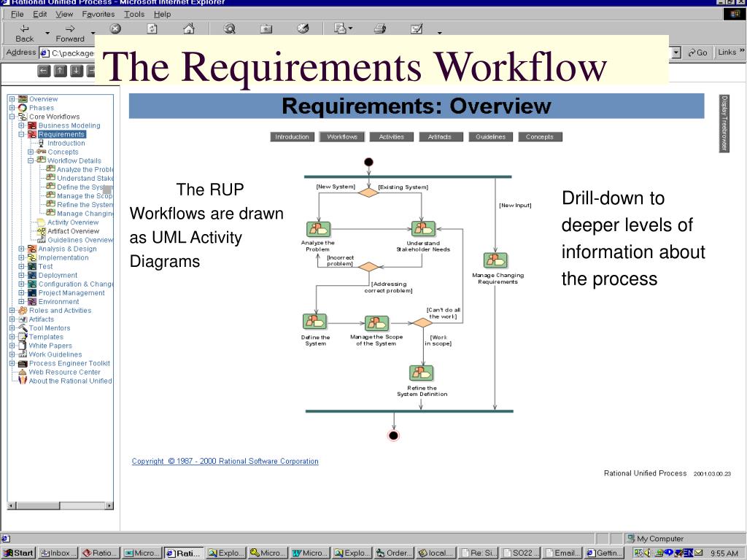Click the Forward toolbar button
The height and width of the screenshot is (560, 747).
[x=70, y=34]
